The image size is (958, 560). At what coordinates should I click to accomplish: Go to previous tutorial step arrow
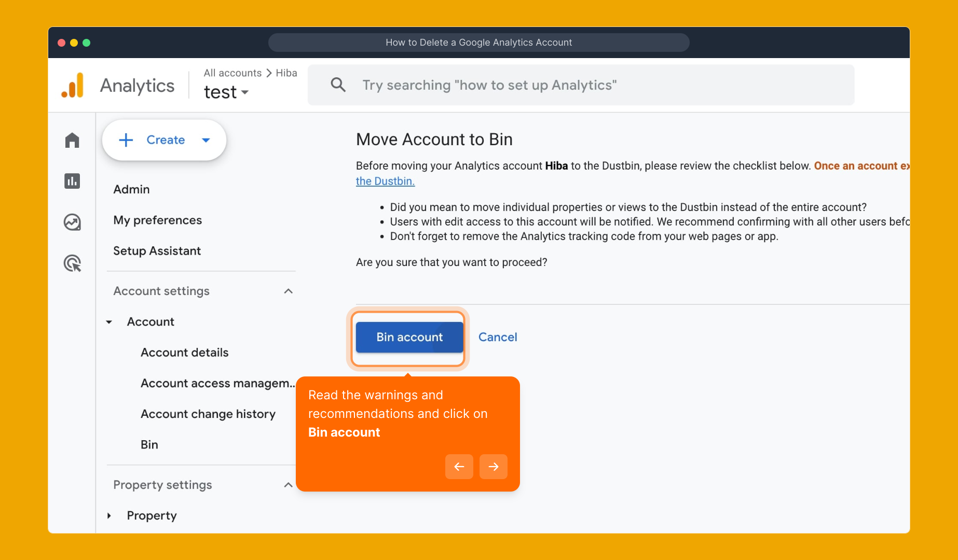[x=459, y=467]
